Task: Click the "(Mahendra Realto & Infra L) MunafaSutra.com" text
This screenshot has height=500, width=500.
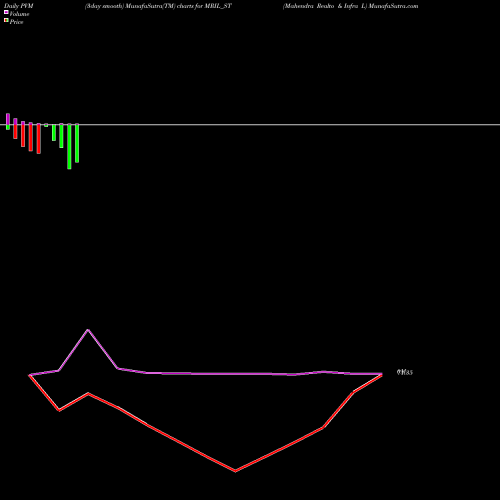Action: [x=350, y=6]
